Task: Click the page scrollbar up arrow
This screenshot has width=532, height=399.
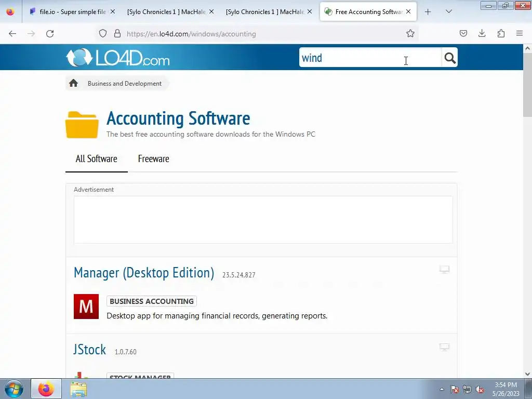Action: click(528, 48)
